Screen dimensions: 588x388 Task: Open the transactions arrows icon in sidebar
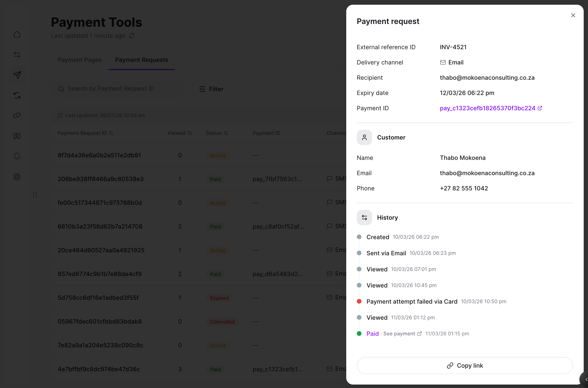point(17,54)
